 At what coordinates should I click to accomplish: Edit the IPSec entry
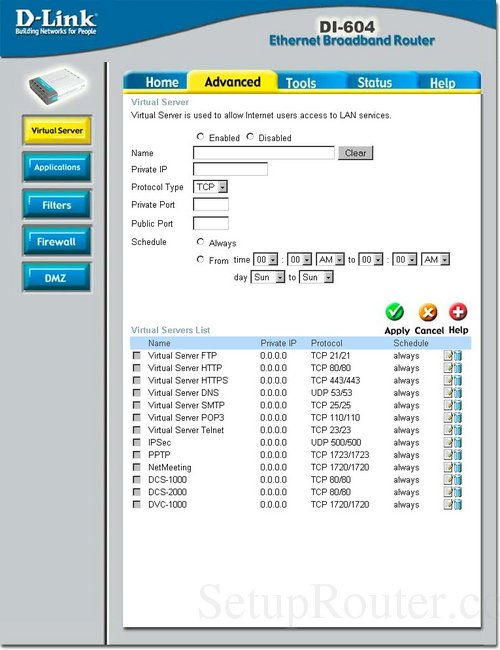click(448, 443)
